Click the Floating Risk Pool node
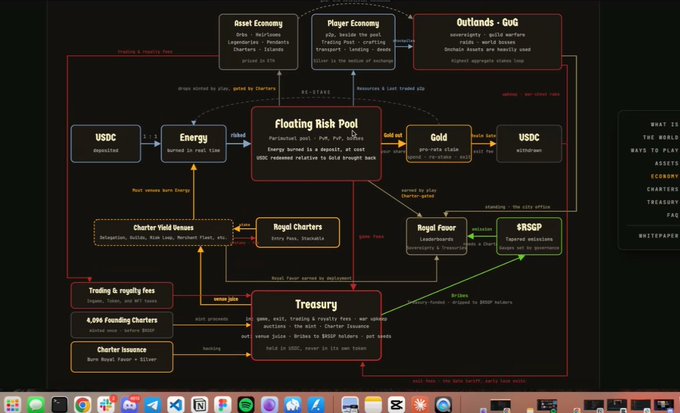This screenshot has width=680, height=413. [x=316, y=144]
